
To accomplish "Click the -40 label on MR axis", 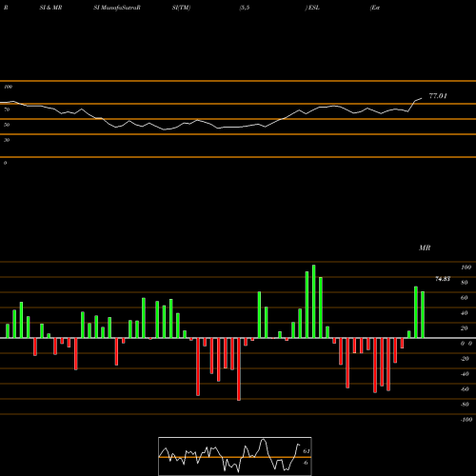I will pos(465,374).
